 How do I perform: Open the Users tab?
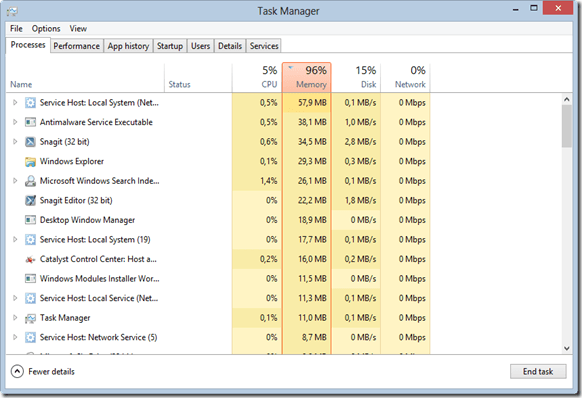pyautogui.click(x=200, y=46)
